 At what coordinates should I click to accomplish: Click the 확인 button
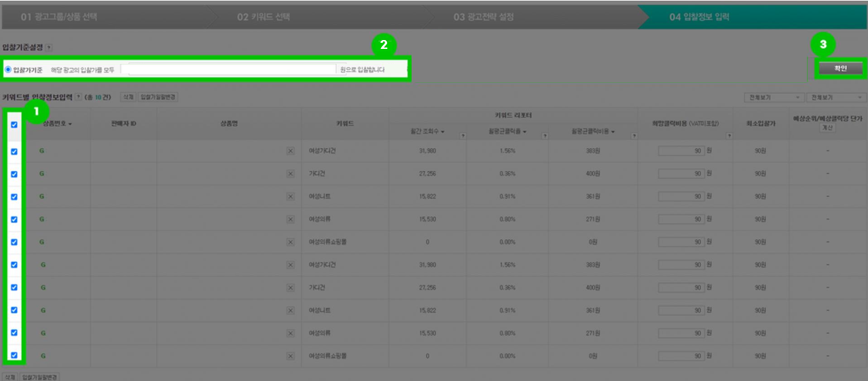[840, 69]
